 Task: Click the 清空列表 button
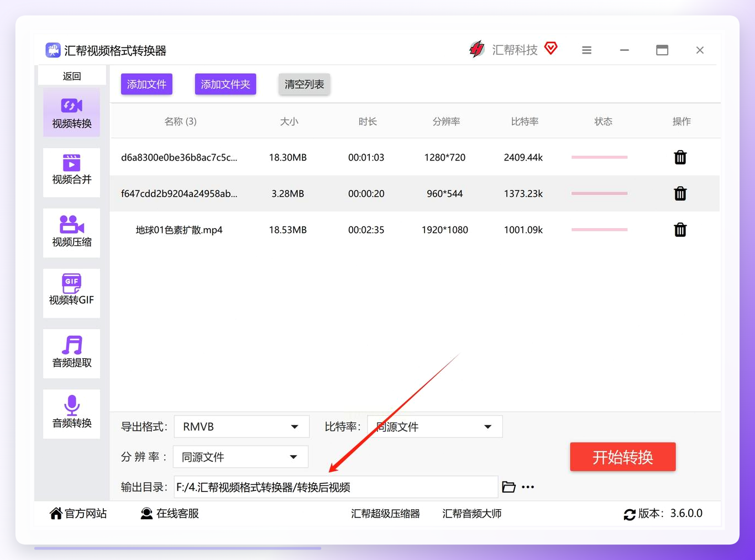coord(305,84)
